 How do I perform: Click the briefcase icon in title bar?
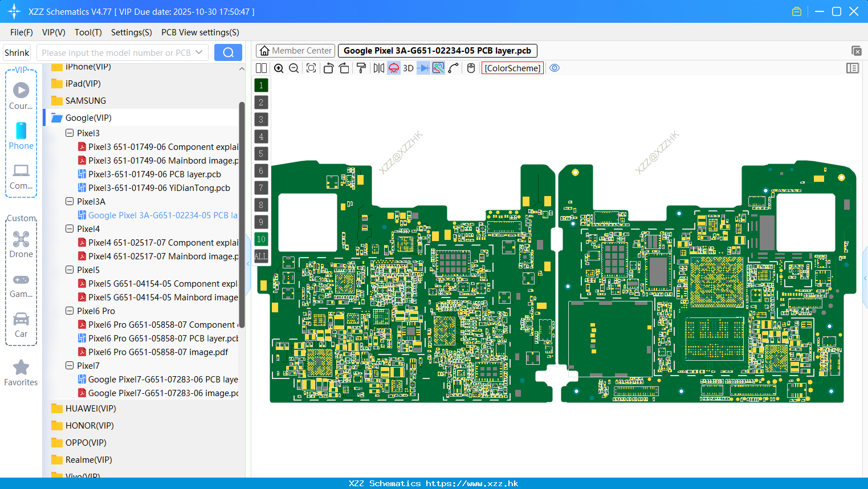797,11
